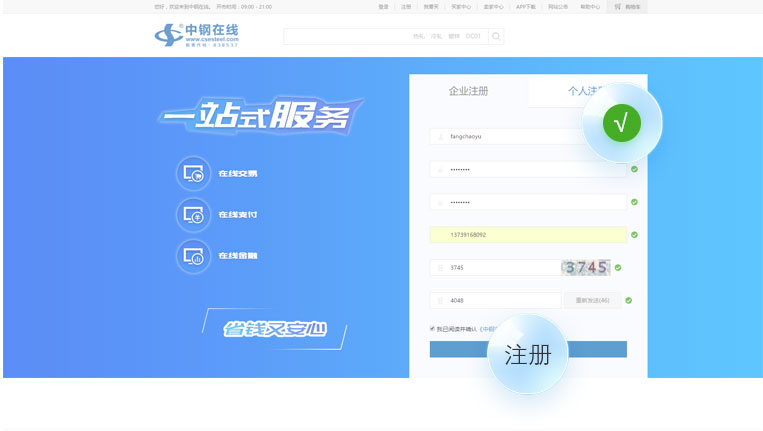Image resolution: width=763 pixels, height=431 pixels.
Task: Open the 帮助中心 help center link
Action: (590, 6)
